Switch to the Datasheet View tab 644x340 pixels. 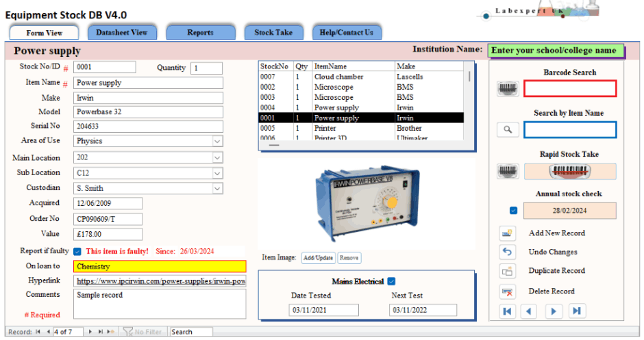coord(121,32)
